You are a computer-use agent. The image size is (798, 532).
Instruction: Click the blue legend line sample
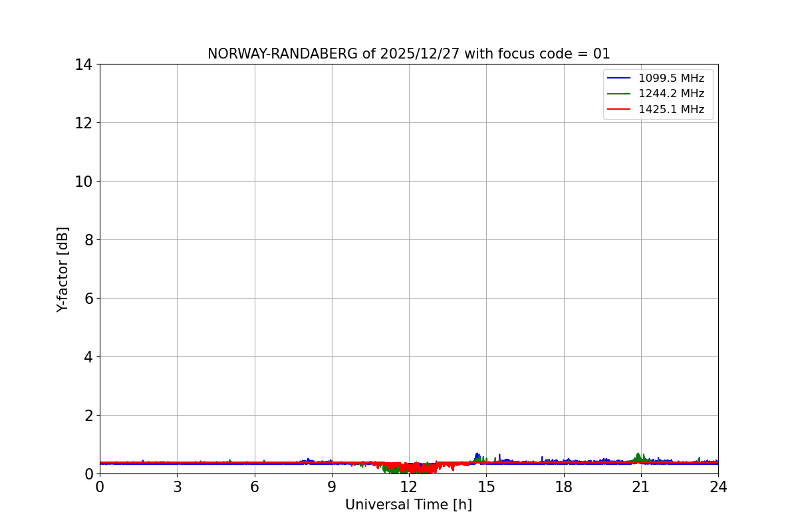[x=619, y=78]
